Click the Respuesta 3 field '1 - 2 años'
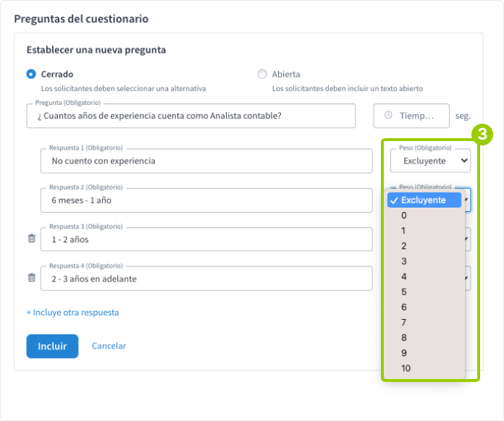The width and height of the screenshot is (504, 421). pos(206,239)
